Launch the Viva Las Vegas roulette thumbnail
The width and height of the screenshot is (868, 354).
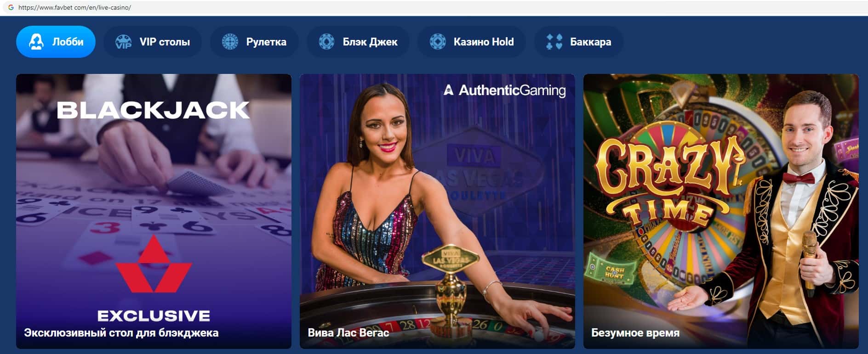(x=437, y=211)
